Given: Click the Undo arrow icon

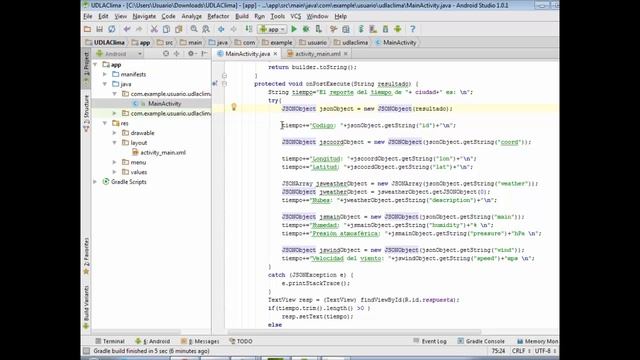Looking at the screenshot, I should click(x=127, y=29).
